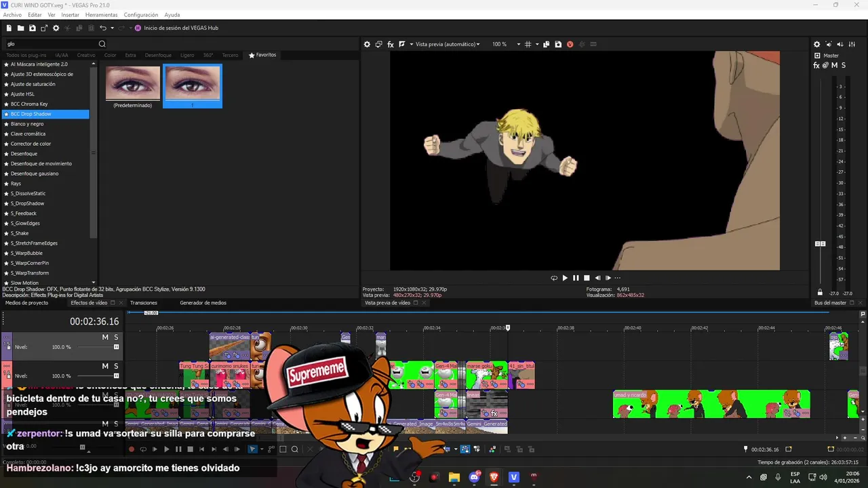
Task: Toggle split-screen view icon in the preview toolbar
Action: (401, 44)
